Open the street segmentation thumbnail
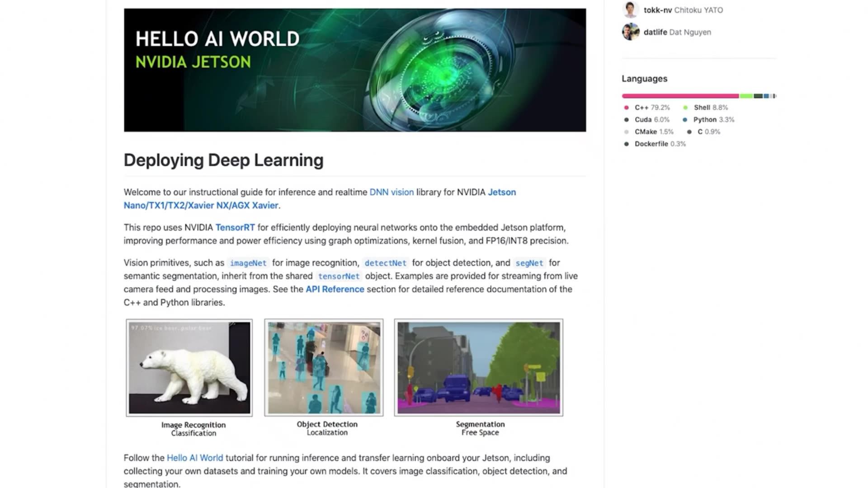Image resolution: width=868 pixels, height=488 pixels. (478, 367)
